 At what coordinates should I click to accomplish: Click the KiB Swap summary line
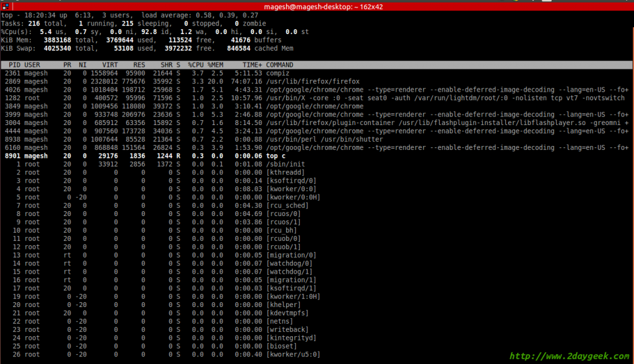(x=124, y=48)
